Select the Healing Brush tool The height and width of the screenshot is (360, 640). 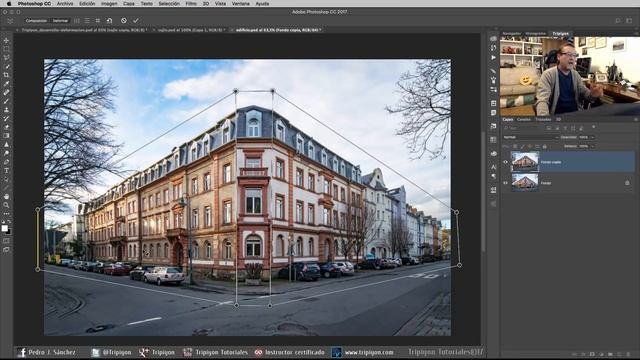[x=6, y=92]
